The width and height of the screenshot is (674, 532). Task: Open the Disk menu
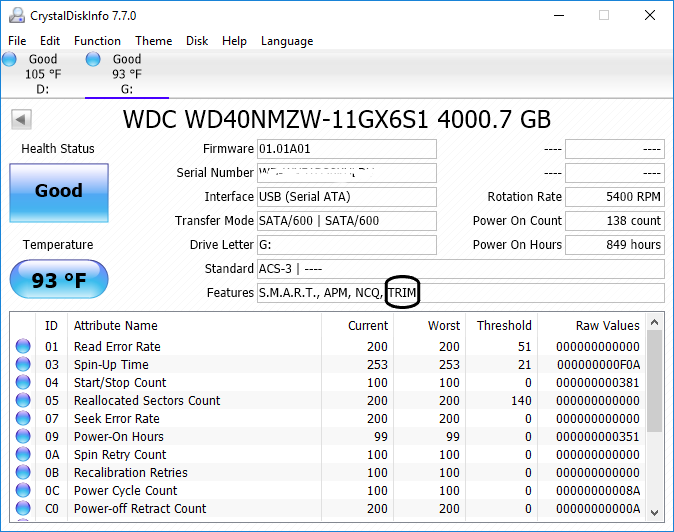tap(197, 41)
